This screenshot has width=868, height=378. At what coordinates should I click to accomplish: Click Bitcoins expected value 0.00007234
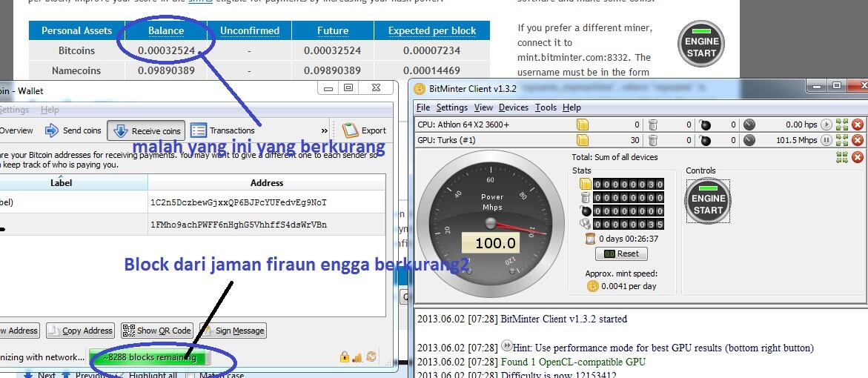(432, 50)
